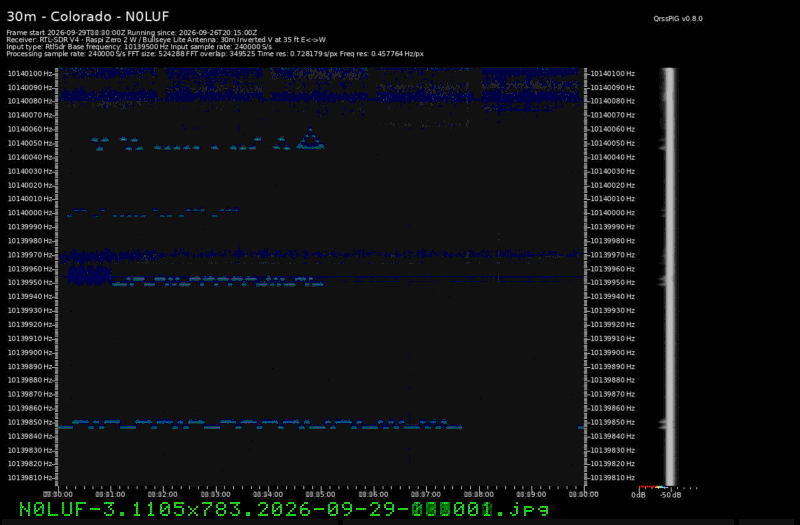This screenshot has width=800, height=525.
Task: Click the rainbow color gradient legend bar
Action: point(653,487)
